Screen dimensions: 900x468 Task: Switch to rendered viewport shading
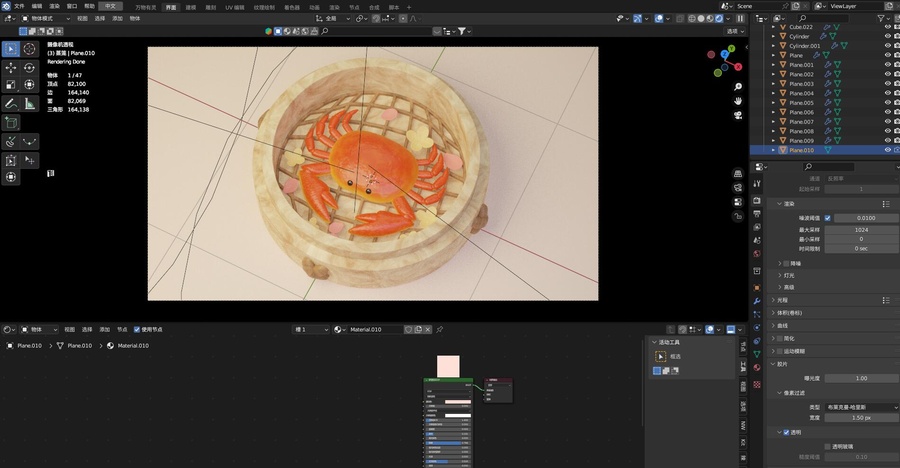pyautogui.click(x=719, y=18)
